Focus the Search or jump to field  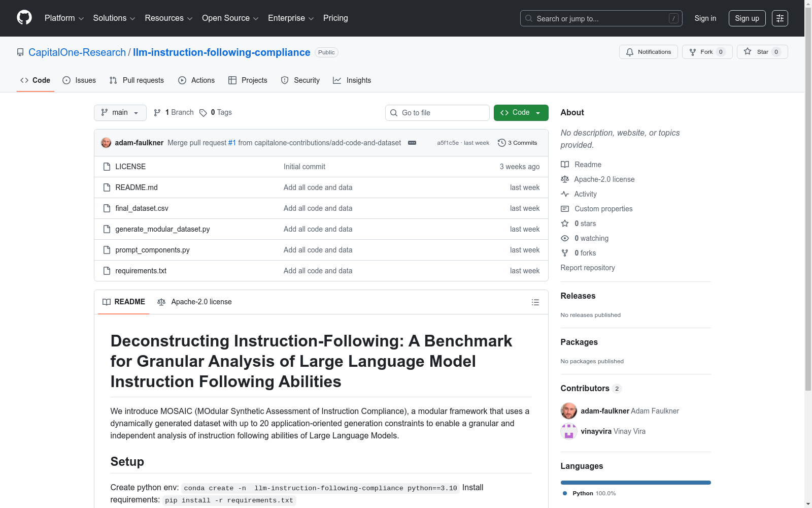point(601,18)
